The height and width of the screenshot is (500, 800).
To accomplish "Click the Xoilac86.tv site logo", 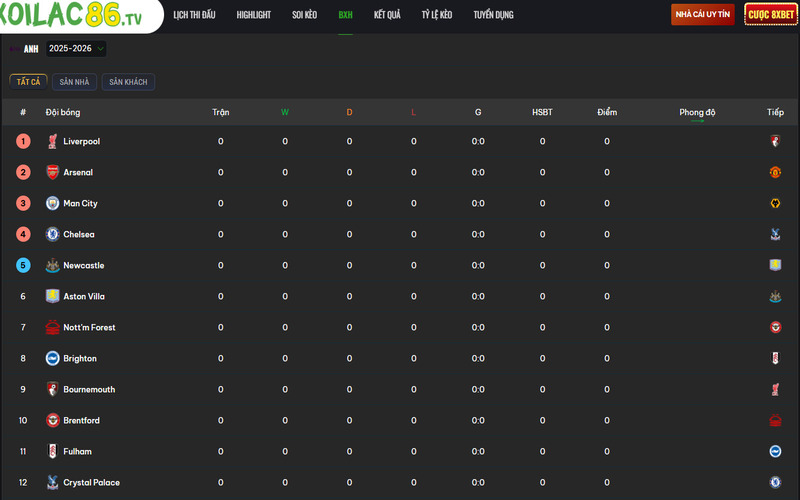I will point(71,15).
